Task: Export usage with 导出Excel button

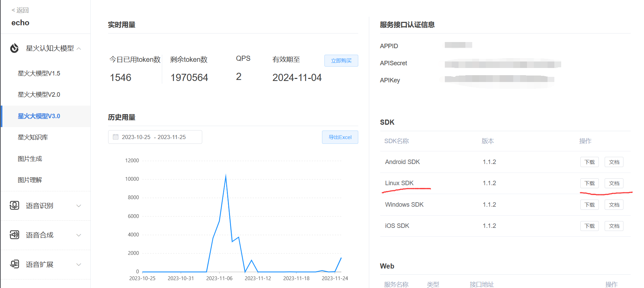Action: point(340,137)
